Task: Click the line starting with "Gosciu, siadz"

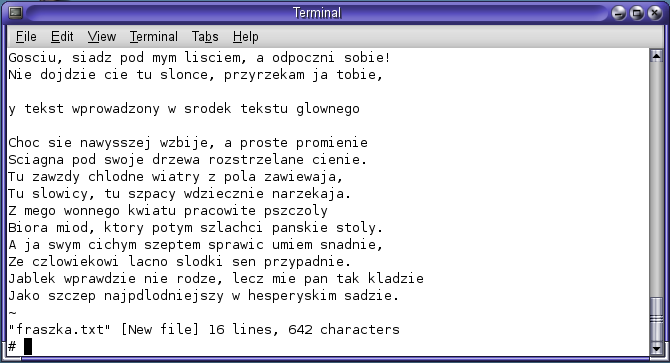Action: click(x=199, y=58)
